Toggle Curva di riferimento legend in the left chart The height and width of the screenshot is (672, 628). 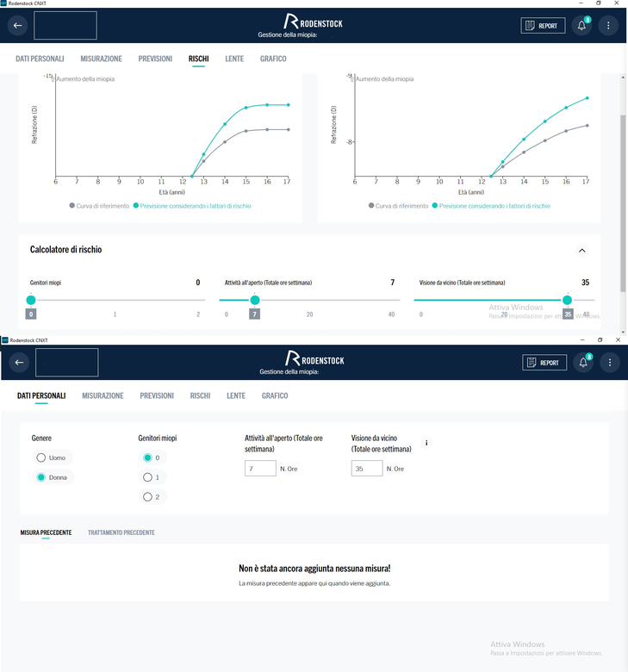pyautogui.click(x=99, y=206)
